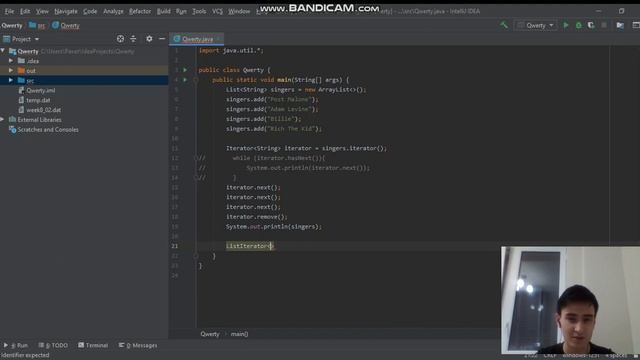The height and width of the screenshot is (360, 640).
Task: Open Project panel settings gear
Action: (x=149, y=39)
